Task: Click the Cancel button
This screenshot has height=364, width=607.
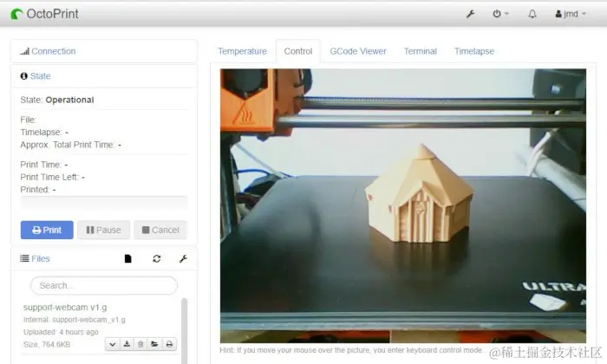Action: [160, 230]
